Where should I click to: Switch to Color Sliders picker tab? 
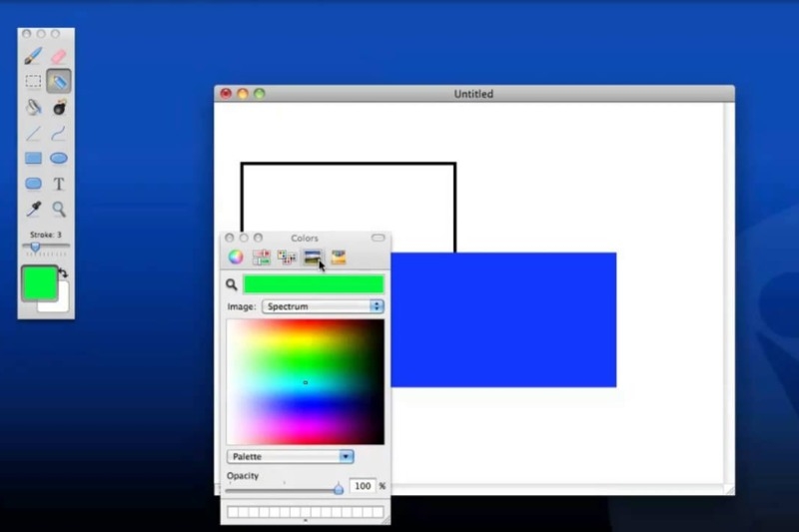click(x=262, y=258)
